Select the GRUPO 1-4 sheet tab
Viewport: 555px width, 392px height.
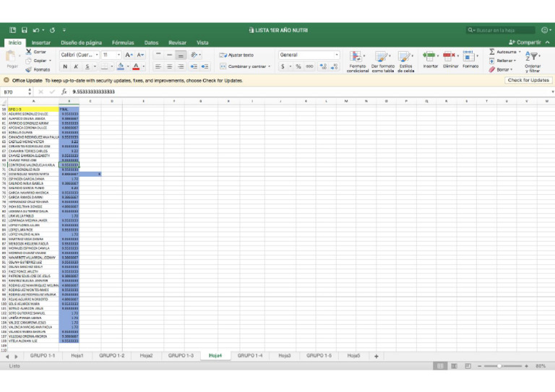pyautogui.click(x=250, y=356)
